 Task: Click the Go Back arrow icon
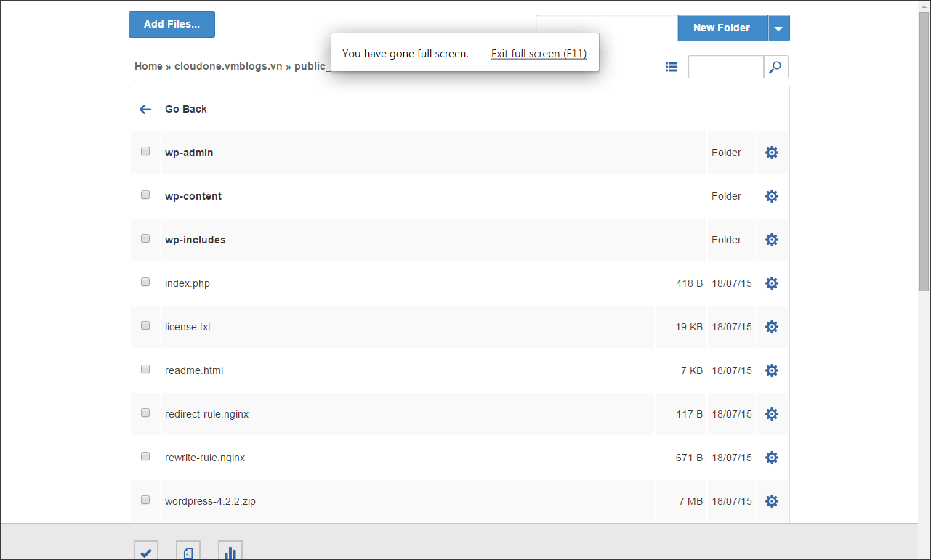(145, 109)
